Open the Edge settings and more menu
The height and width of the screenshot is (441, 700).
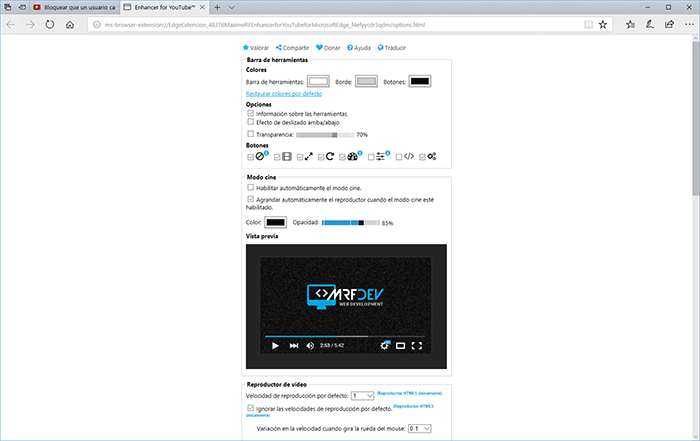point(689,25)
